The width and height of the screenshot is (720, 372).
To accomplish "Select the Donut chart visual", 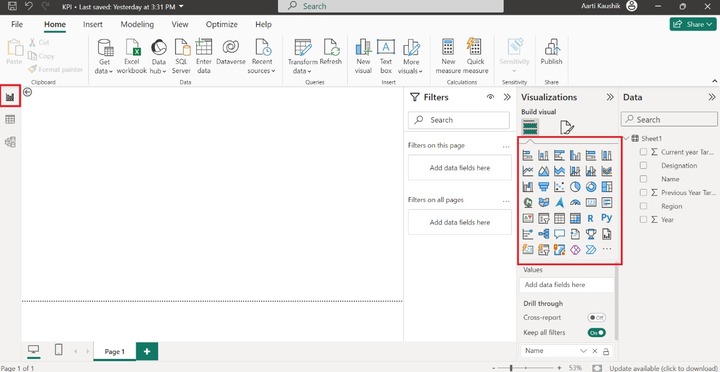I will 591,187.
